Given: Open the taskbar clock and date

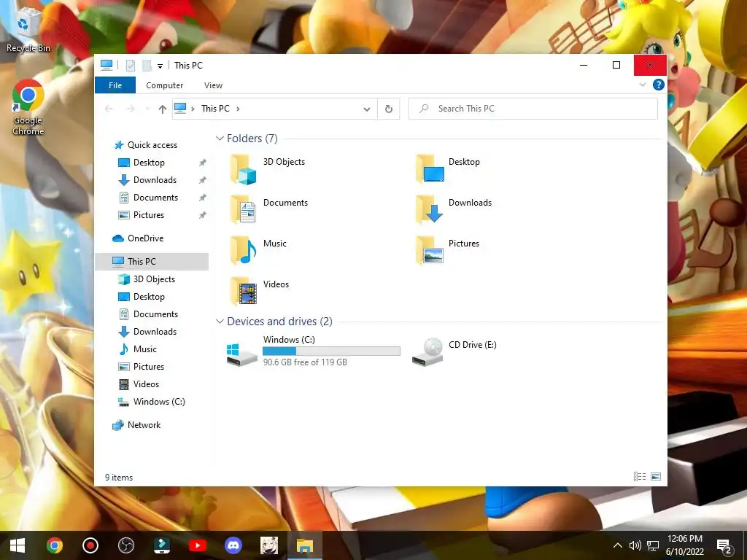Looking at the screenshot, I should 684,545.
